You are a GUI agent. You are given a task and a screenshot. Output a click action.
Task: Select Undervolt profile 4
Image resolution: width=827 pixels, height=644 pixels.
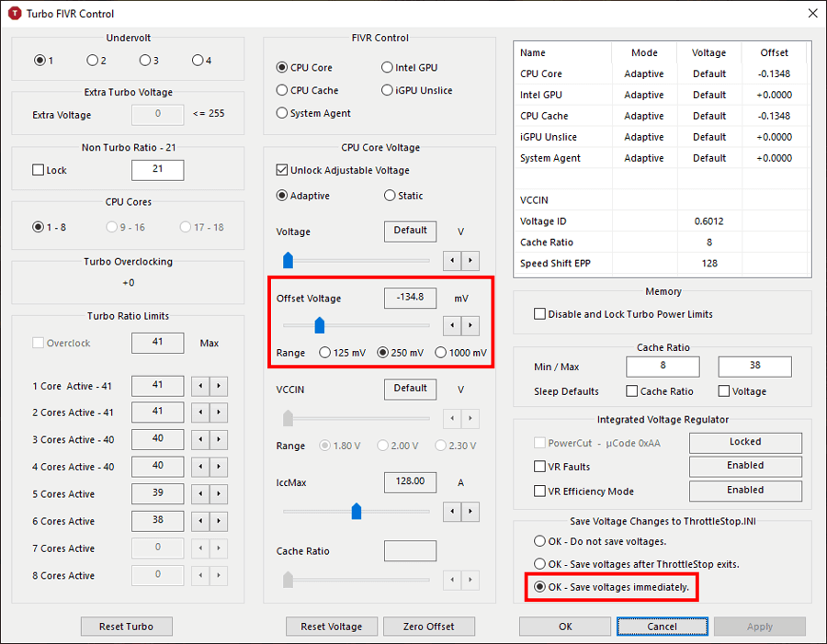click(201, 60)
